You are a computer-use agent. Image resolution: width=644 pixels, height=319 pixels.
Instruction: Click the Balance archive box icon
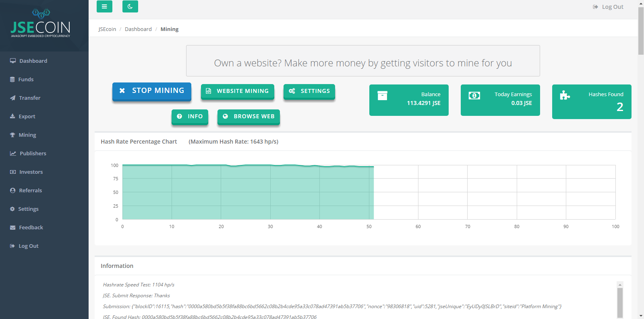(x=382, y=95)
